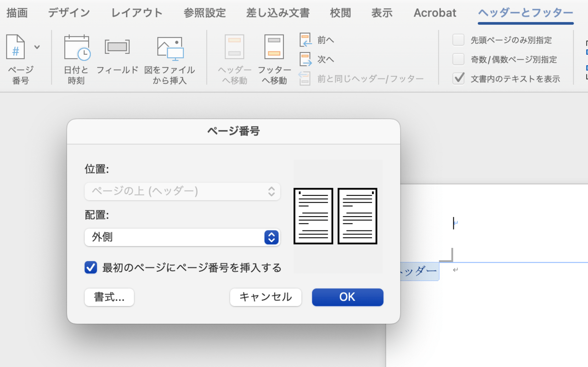The image size is (588, 367).
Task: Open the 校閲 tab
Action: [x=340, y=13]
